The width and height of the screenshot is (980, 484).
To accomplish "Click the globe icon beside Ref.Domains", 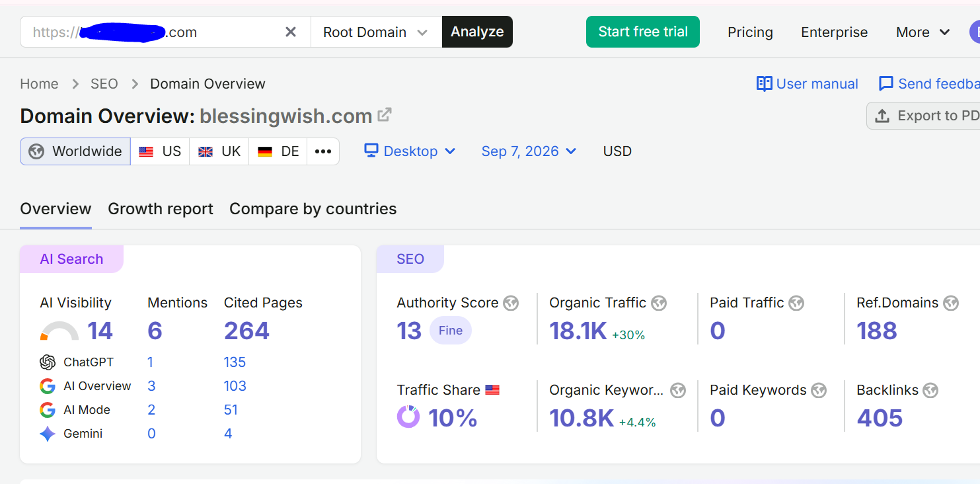I will (951, 303).
